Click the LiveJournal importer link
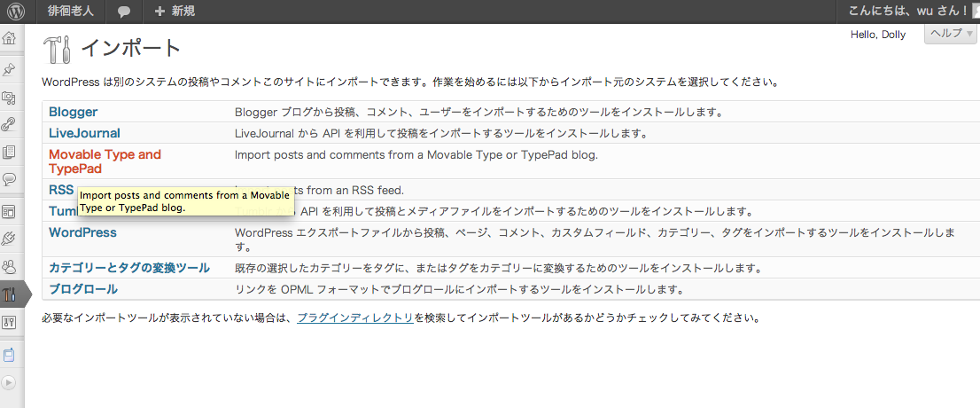The height and width of the screenshot is (408, 980). tap(84, 133)
